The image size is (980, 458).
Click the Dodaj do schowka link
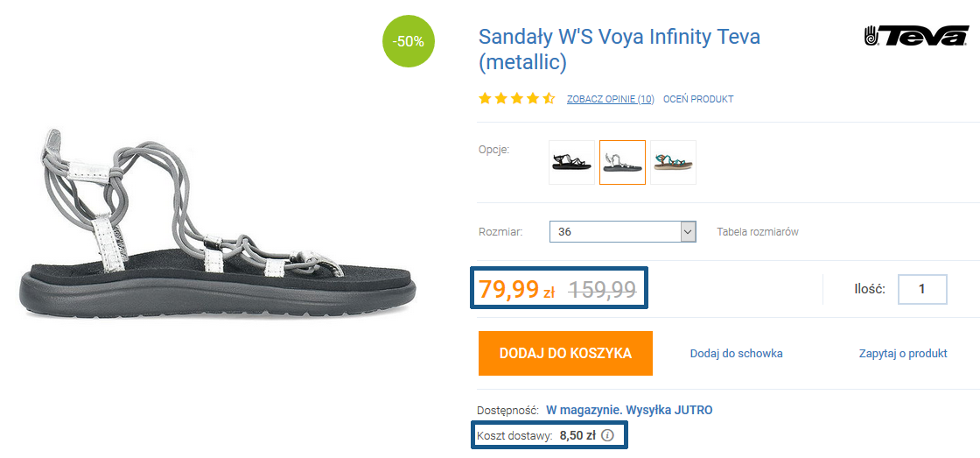pos(736,354)
